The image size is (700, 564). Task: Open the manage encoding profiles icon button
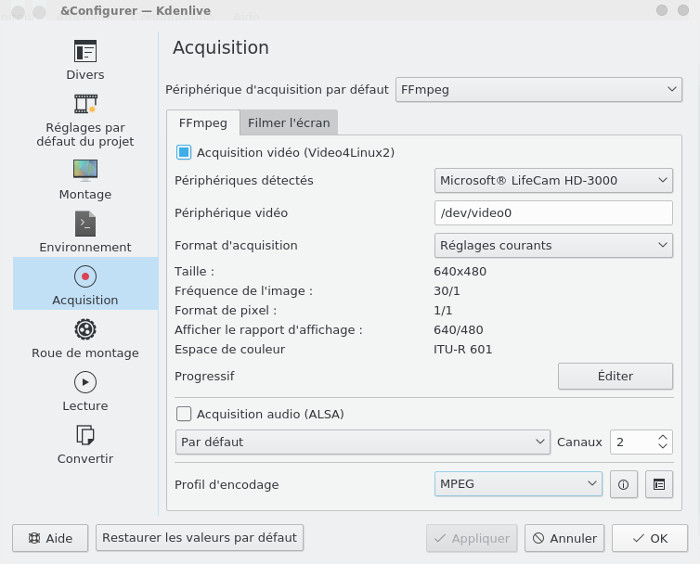[x=659, y=484]
